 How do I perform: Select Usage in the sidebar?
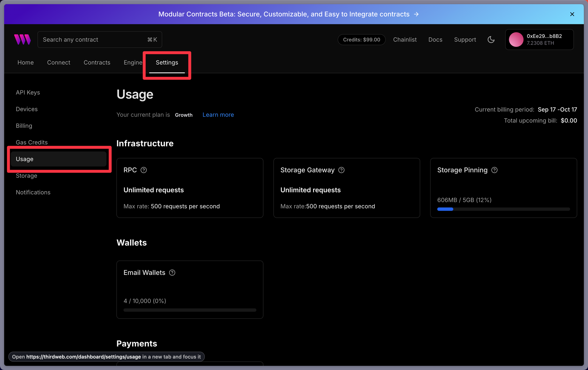pyautogui.click(x=24, y=159)
